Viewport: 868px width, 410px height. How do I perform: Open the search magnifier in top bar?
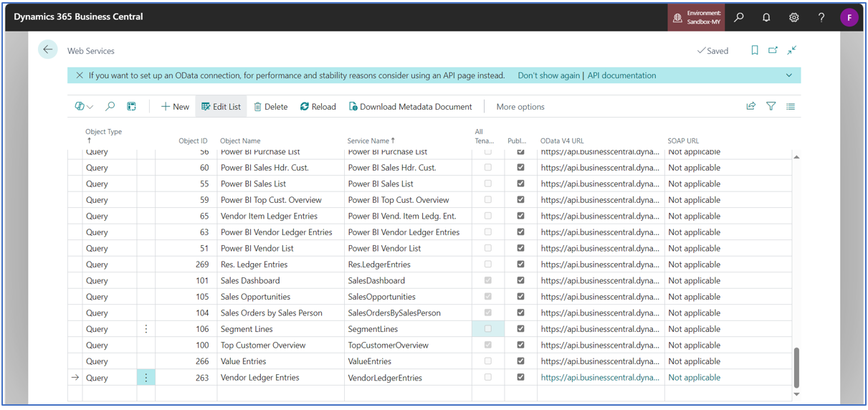pyautogui.click(x=739, y=17)
